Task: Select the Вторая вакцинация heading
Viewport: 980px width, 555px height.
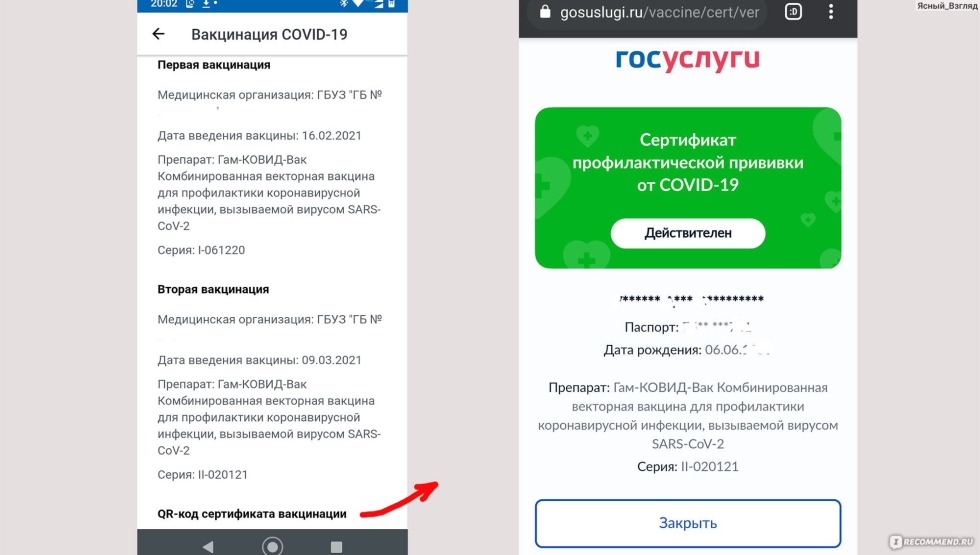Action: click(x=213, y=289)
